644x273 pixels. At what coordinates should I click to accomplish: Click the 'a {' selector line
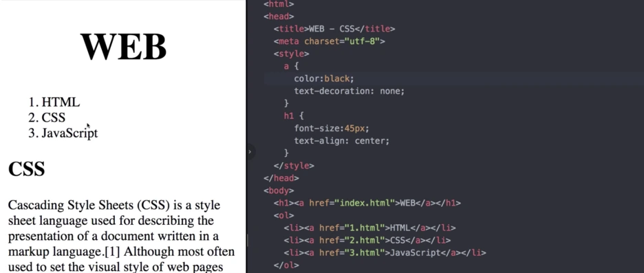tap(291, 66)
